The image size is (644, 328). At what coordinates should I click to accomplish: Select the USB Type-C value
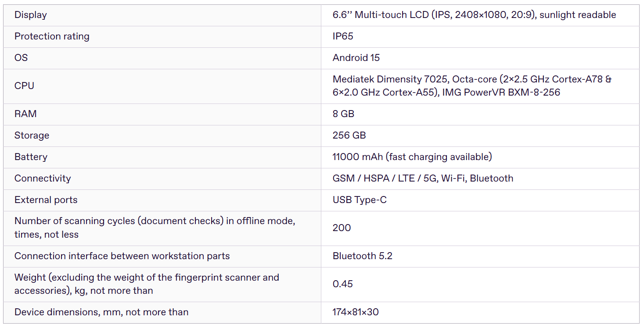360,200
